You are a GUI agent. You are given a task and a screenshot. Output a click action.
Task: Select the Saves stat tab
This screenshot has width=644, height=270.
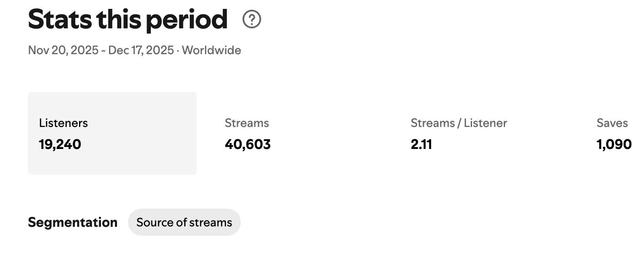click(614, 133)
